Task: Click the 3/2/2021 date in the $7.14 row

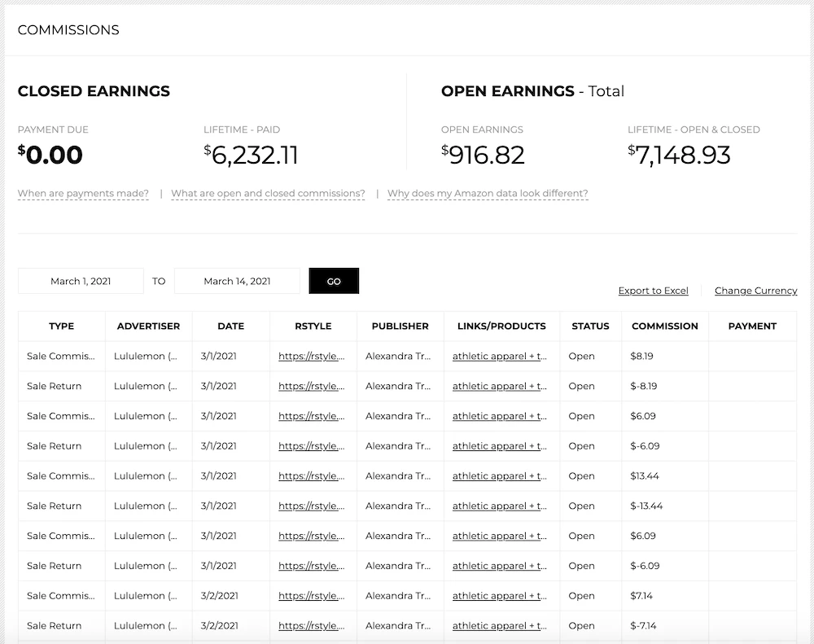Action: point(219,596)
